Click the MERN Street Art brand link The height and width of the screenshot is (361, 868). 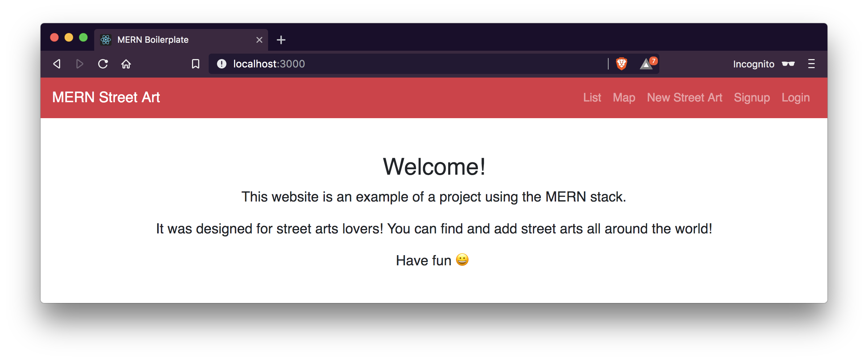point(106,97)
